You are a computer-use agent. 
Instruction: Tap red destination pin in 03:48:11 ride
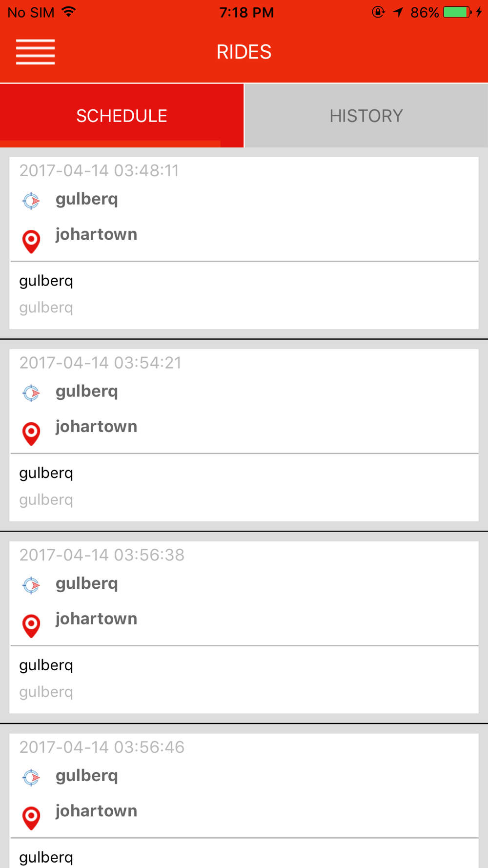pyautogui.click(x=31, y=241)
